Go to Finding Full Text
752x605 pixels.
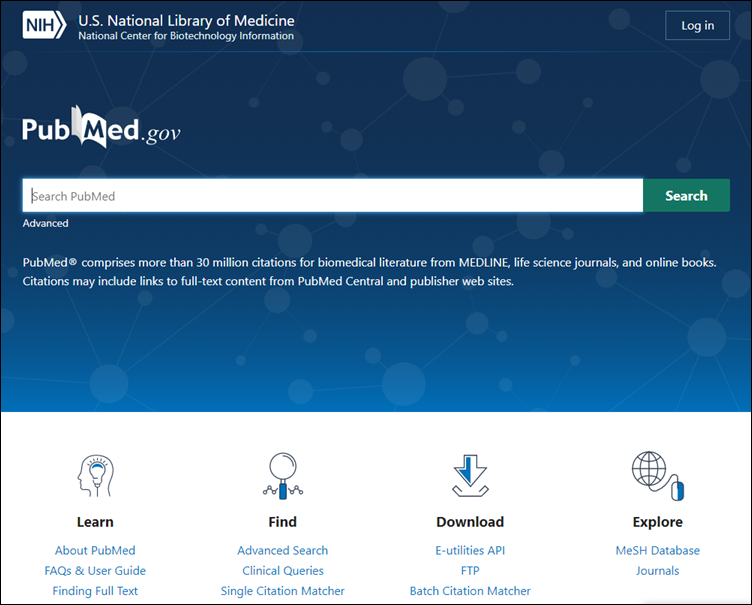point(95,591)
